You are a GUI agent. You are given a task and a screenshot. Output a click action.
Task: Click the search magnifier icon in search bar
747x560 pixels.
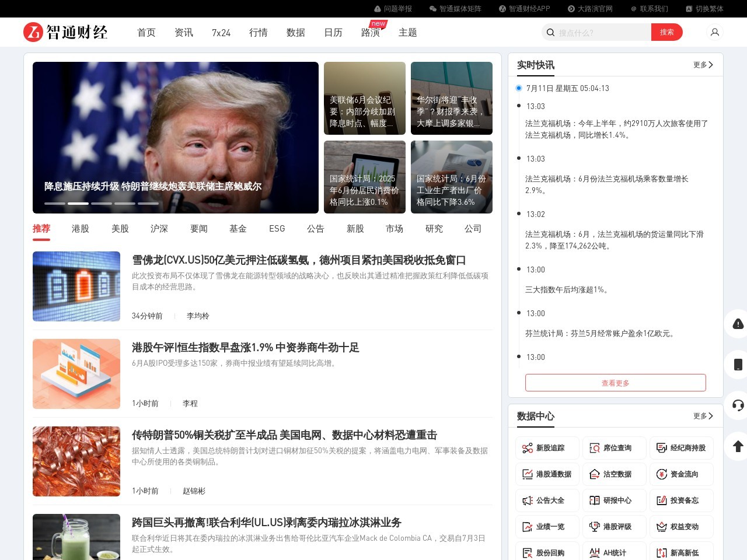click(x=550, y=32)
